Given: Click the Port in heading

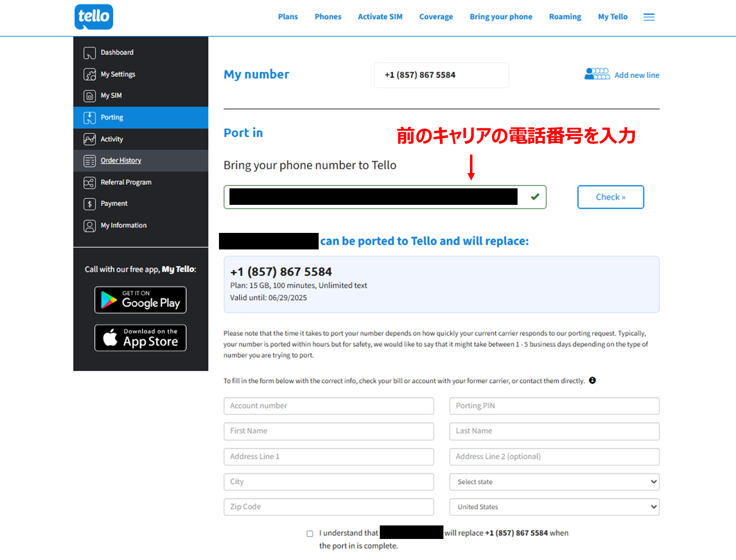Looking at the screenshot, I should click(x=243, y=133).
